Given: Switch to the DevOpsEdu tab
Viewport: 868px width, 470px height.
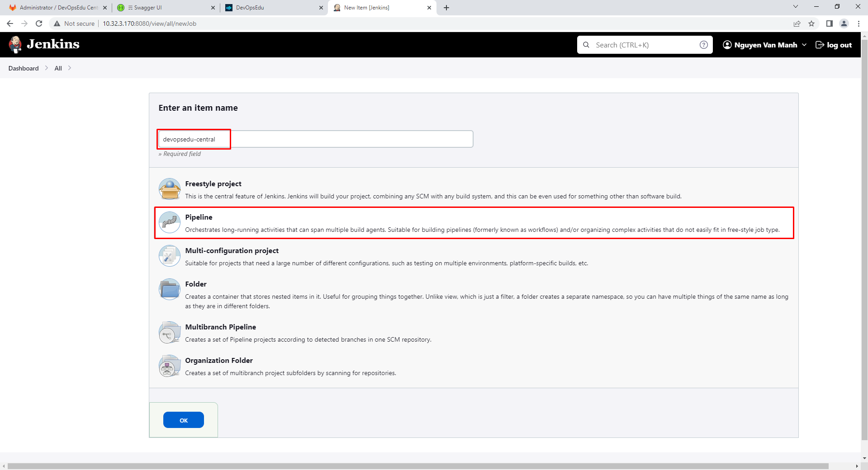Looking at the screenshot, I should click(273, 8).
